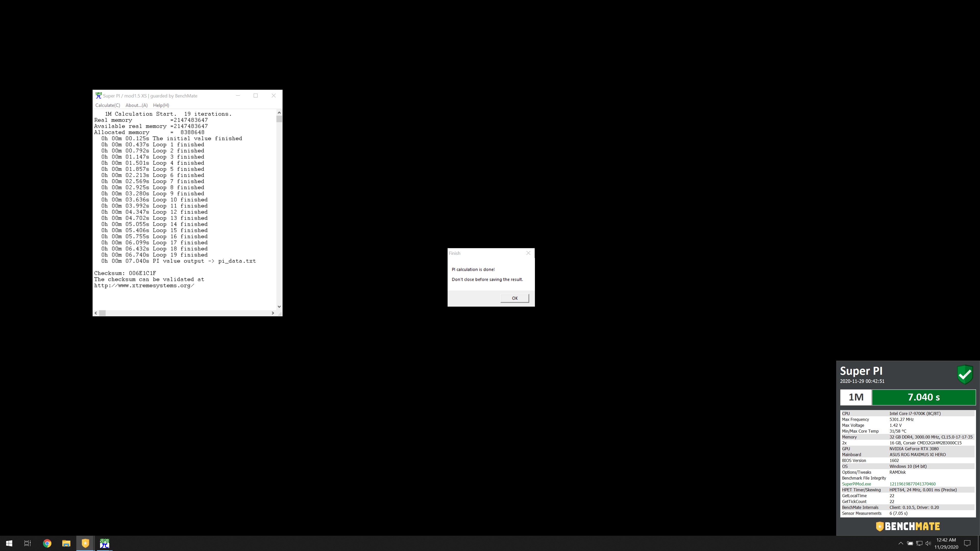Image resolution: width=980 pixels, height=551 pixels.
Task: Click the OS Windows 10 (64 bit) row
Action: pyautogui.click(x=908, y=467)
